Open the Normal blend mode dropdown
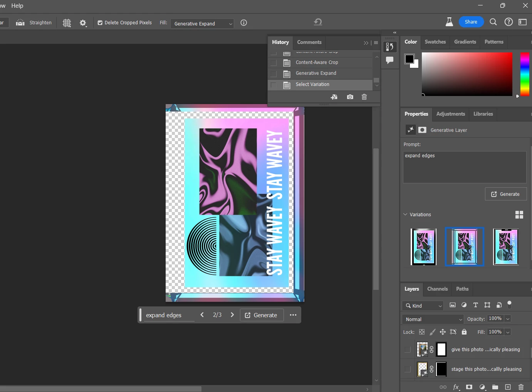This screenshot has width=532, height=392. point(433,319)
